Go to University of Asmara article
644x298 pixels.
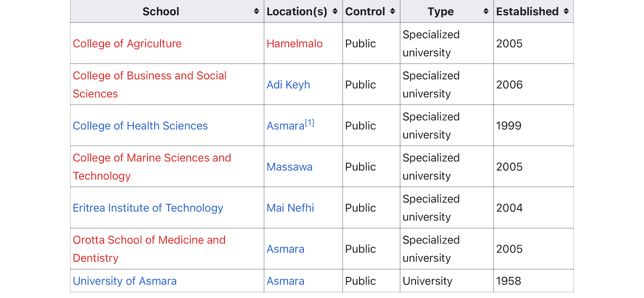click(x=125, y=281)
